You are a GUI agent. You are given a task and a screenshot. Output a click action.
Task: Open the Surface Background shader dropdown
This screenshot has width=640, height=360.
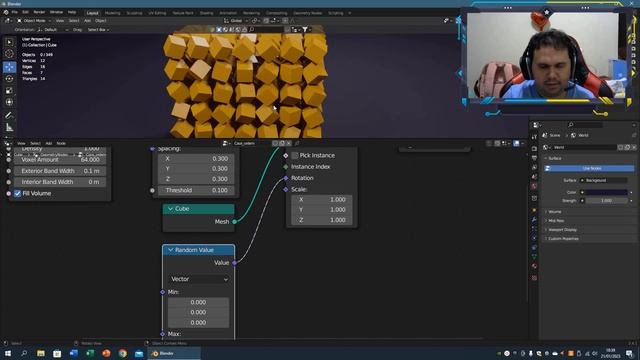(603, 180)
